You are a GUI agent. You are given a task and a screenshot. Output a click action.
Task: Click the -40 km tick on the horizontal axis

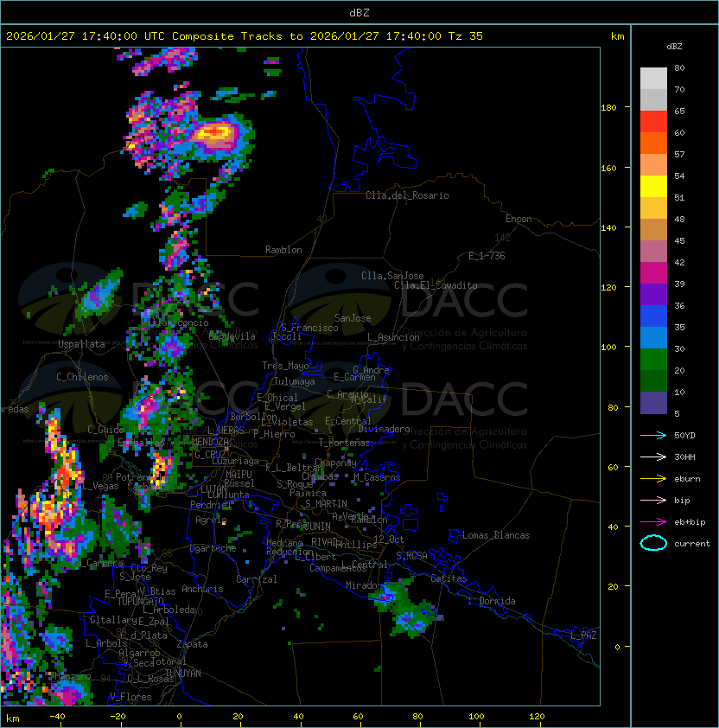[x=57, y=717]
